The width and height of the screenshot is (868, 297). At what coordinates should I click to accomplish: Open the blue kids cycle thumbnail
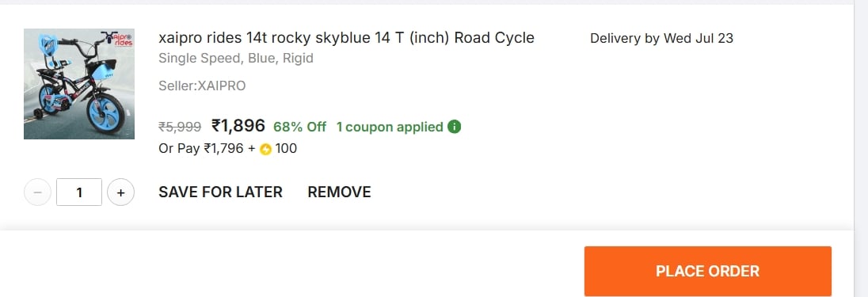coord(79,84)
